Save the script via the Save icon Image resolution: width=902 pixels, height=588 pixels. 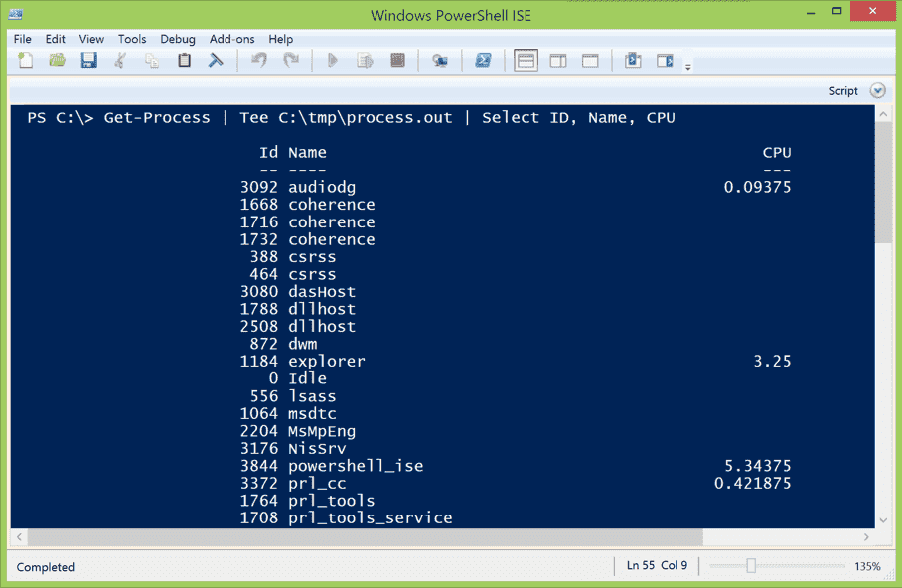click(89, 60)
